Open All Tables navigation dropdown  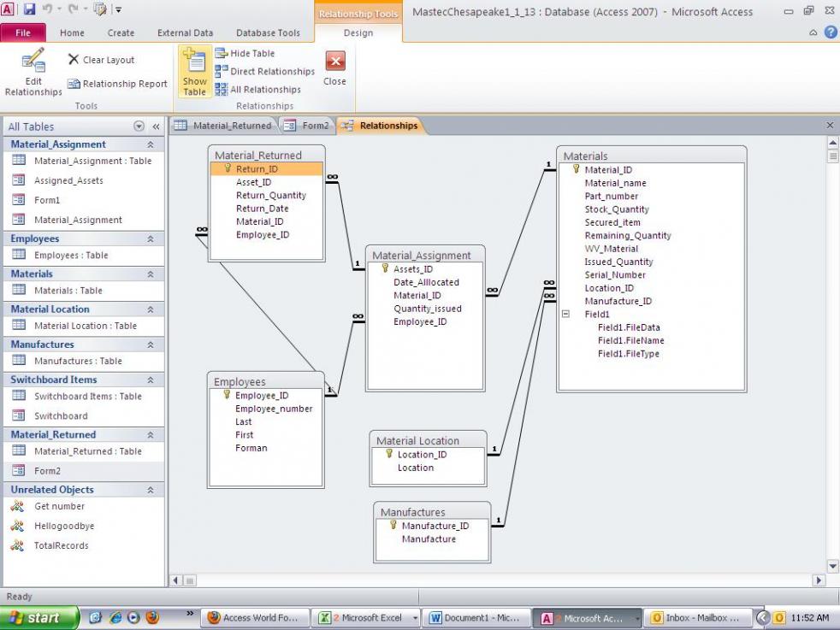point(139,127)
